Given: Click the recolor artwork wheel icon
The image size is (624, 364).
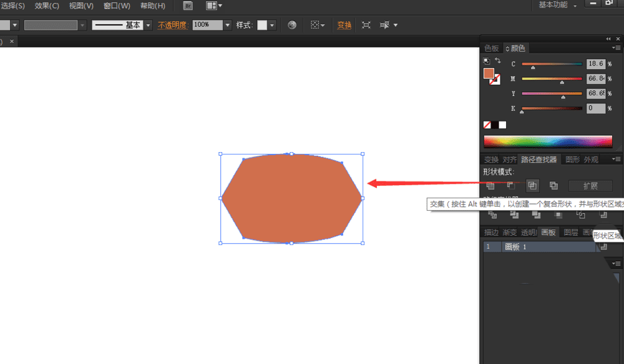Looking at the screenshot, I should 292,25.
